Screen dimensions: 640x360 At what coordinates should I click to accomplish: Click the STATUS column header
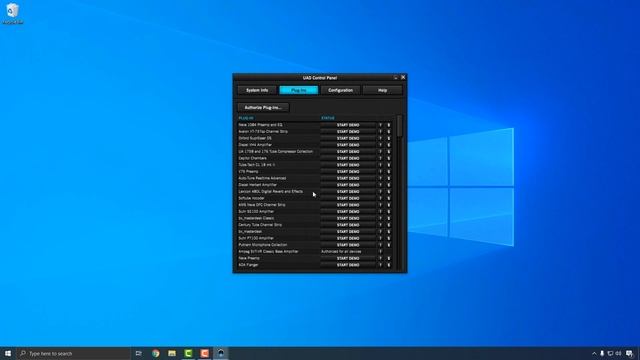pyautogui.click(x=328, y=118)
